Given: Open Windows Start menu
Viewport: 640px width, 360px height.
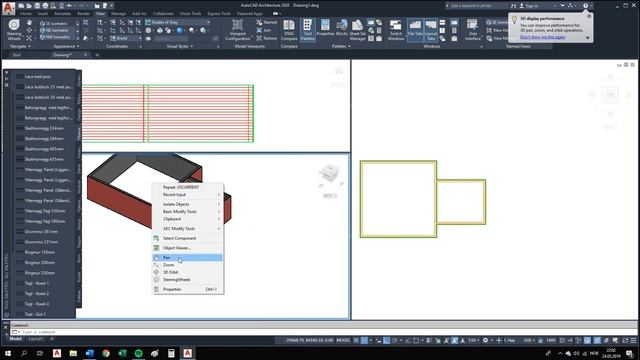Looking at the screenshot, I should pos(8,353).
